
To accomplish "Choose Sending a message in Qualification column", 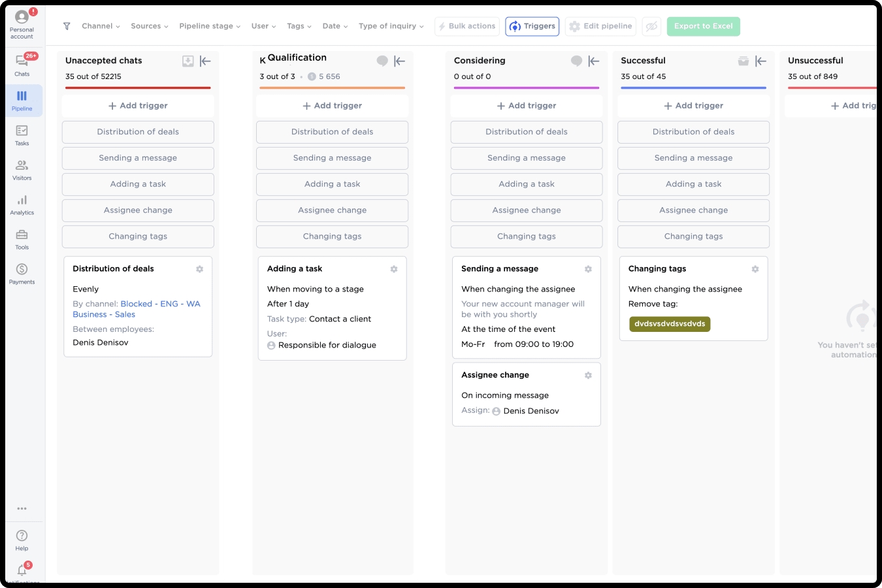I will [x=332, y=158].
